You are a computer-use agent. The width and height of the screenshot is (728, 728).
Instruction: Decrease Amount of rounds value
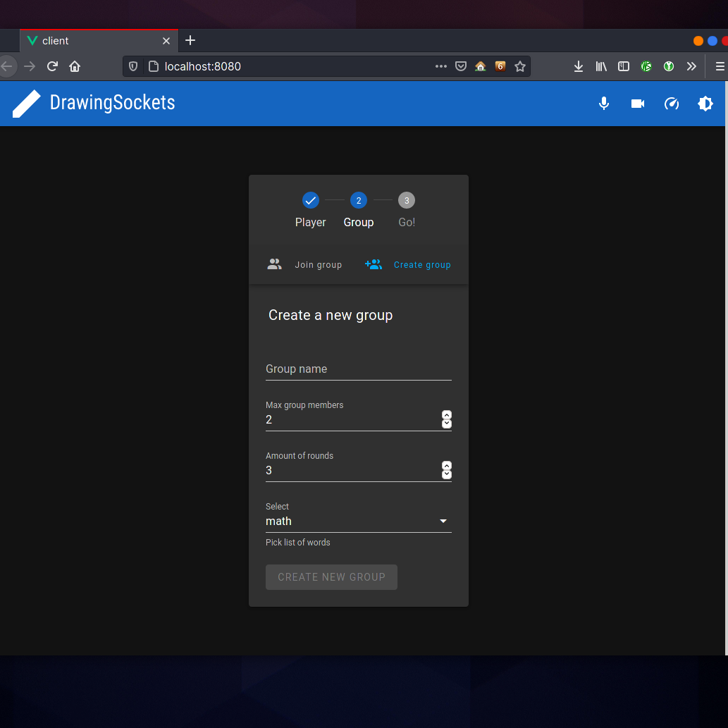447,475
